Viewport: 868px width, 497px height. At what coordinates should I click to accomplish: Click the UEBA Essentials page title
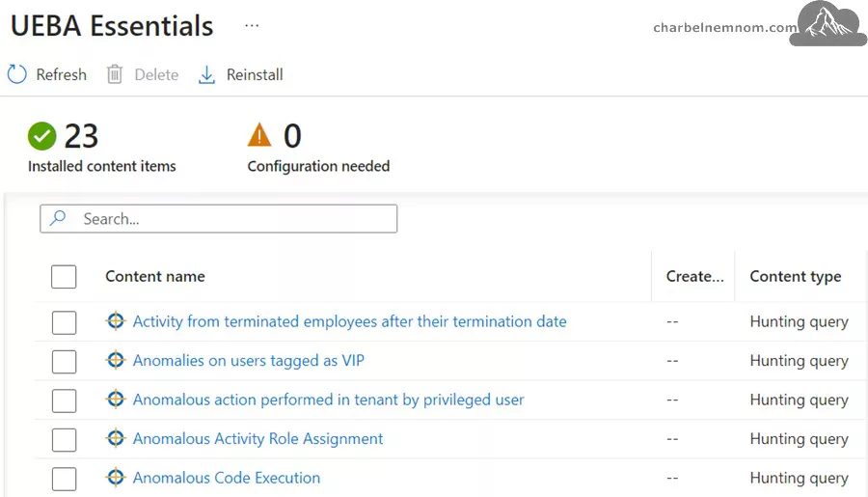pos(112,26)
